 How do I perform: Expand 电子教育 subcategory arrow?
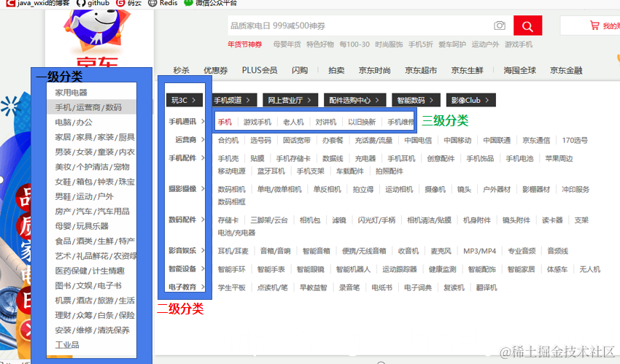(203, 287)
